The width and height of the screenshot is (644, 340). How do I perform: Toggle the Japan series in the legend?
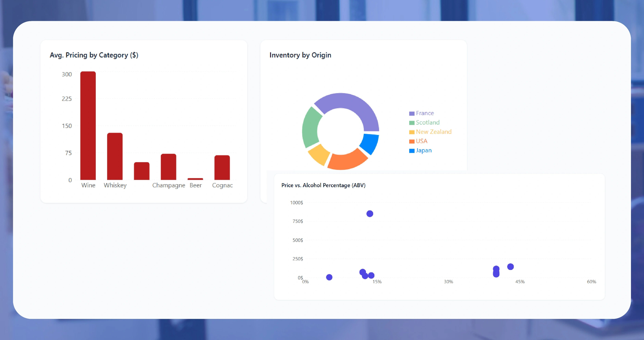pos(423,150)
